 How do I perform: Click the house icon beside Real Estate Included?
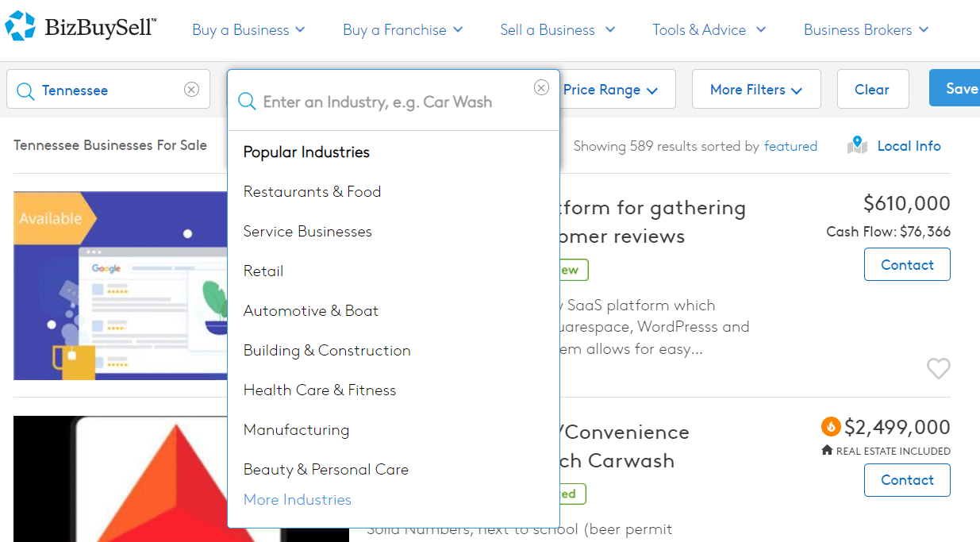pos(827,451)
